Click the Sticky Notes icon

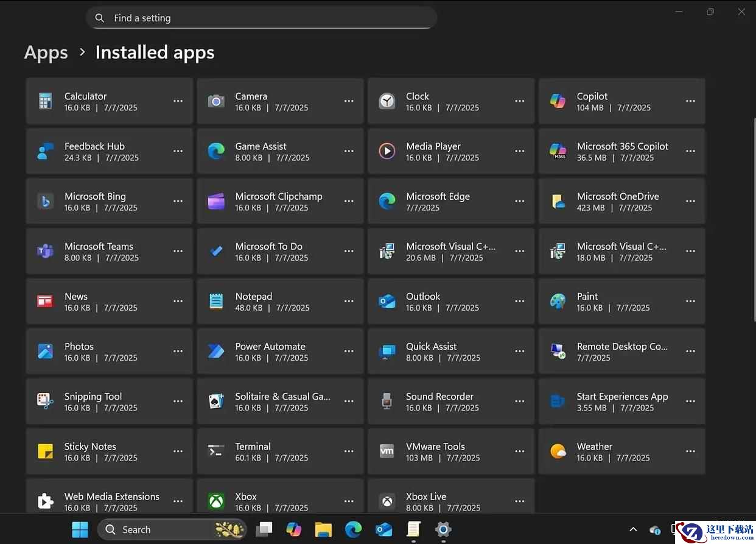pyautogui.click(x=45, y=451)
